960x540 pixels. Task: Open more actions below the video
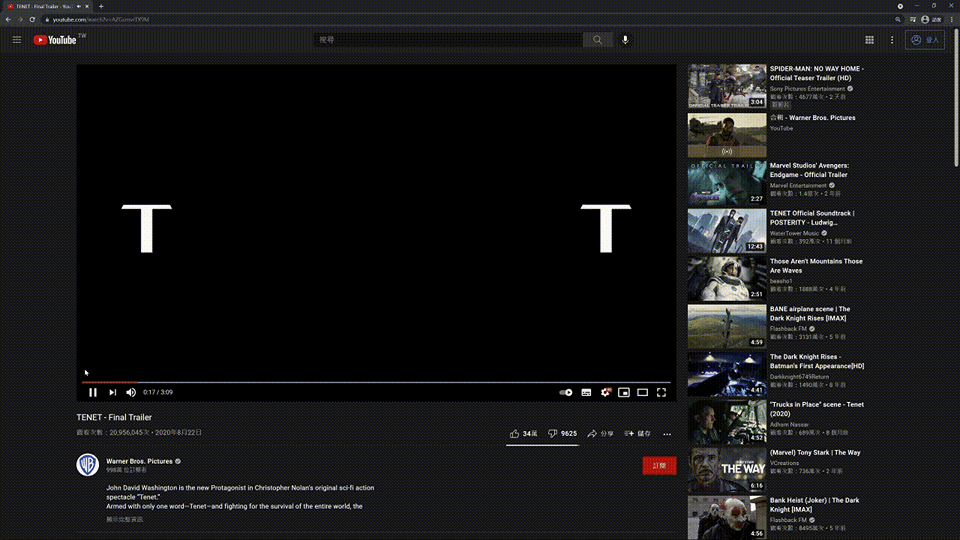pos(667,434)
